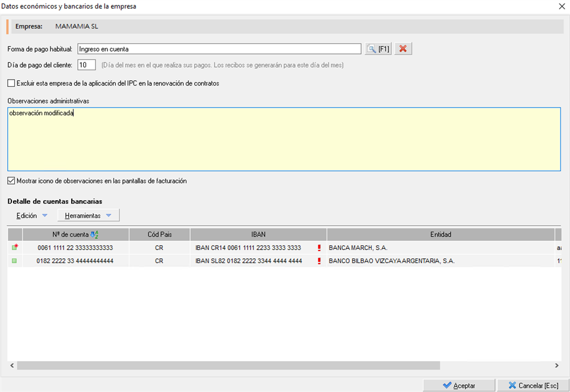
Task: Click red warning icon on BANCA MARCH row
Action: tap(319, 248)
